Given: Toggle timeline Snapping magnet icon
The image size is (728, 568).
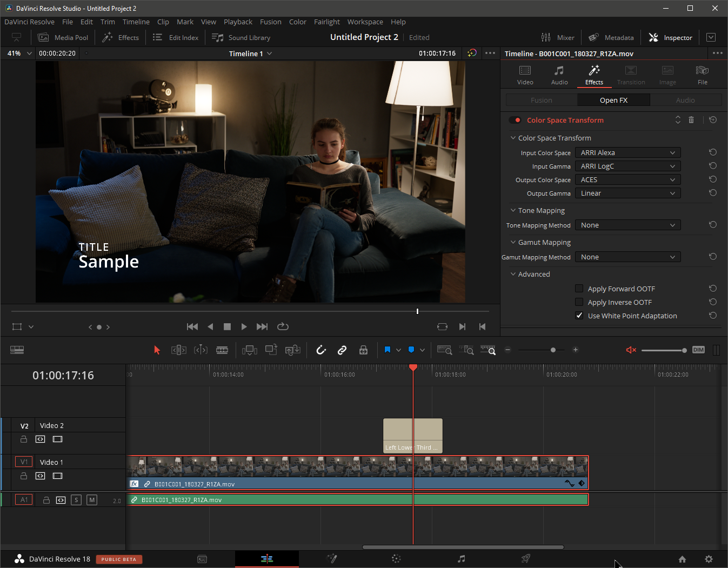Looking at the screenshot, I should tap(321, 350).
